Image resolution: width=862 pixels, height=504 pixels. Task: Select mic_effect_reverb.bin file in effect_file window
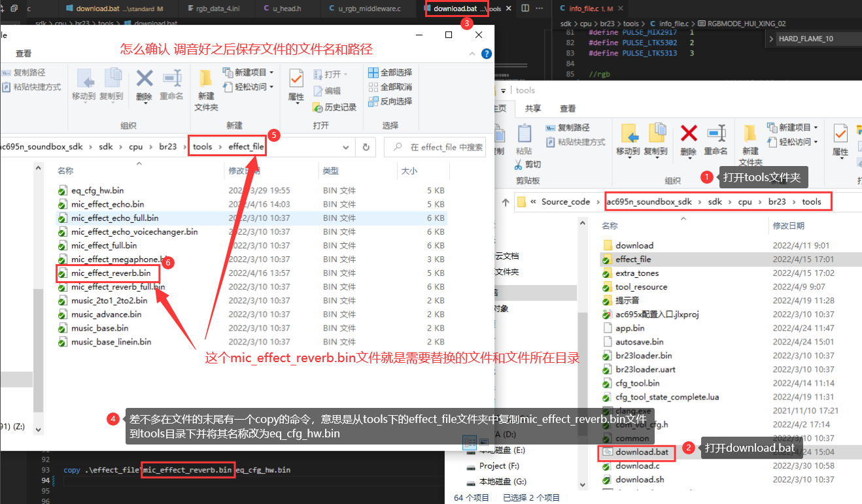point(111,273)
